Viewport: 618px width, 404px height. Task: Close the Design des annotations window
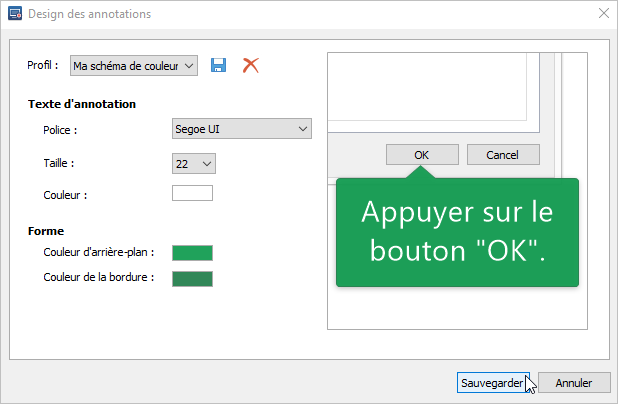(603, 14)
